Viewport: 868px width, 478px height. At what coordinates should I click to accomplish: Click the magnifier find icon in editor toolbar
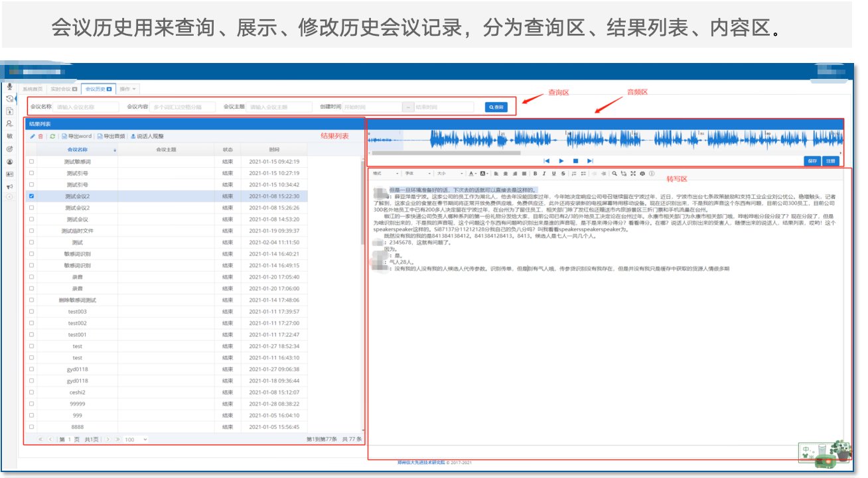615,174
